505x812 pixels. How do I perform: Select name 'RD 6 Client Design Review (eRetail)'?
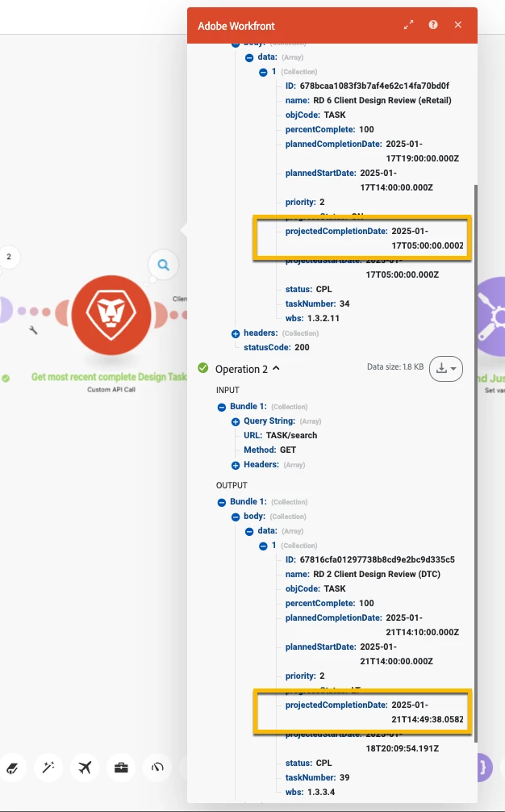(382, 100)
